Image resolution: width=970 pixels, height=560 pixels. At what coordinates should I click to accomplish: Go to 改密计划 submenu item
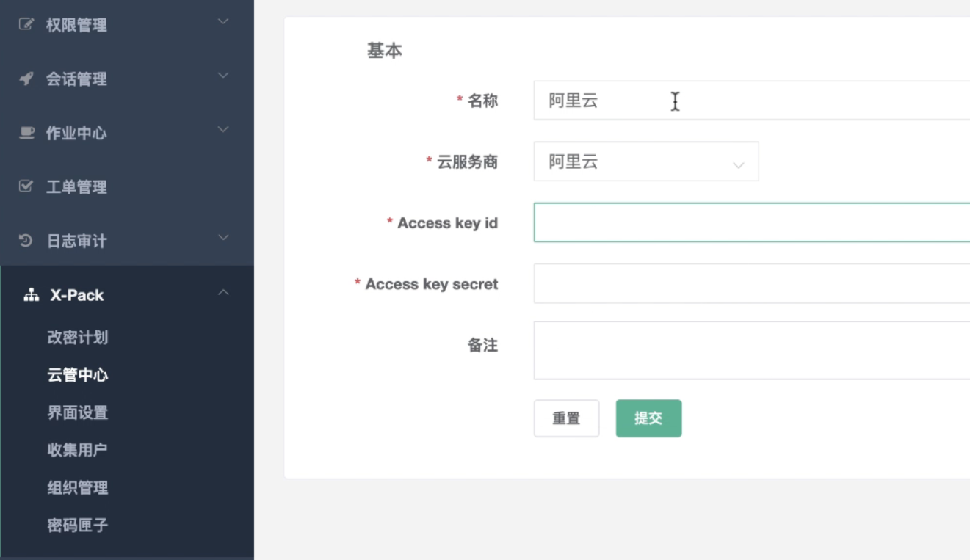(x=78, y=337)
